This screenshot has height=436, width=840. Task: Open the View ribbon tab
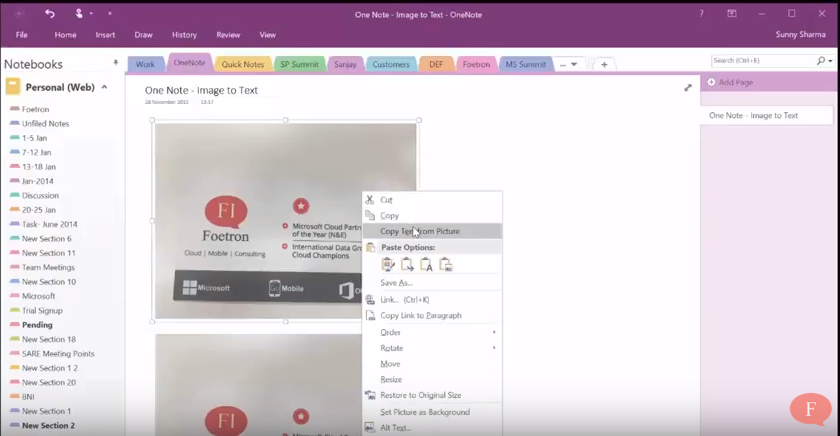point(268,35)
